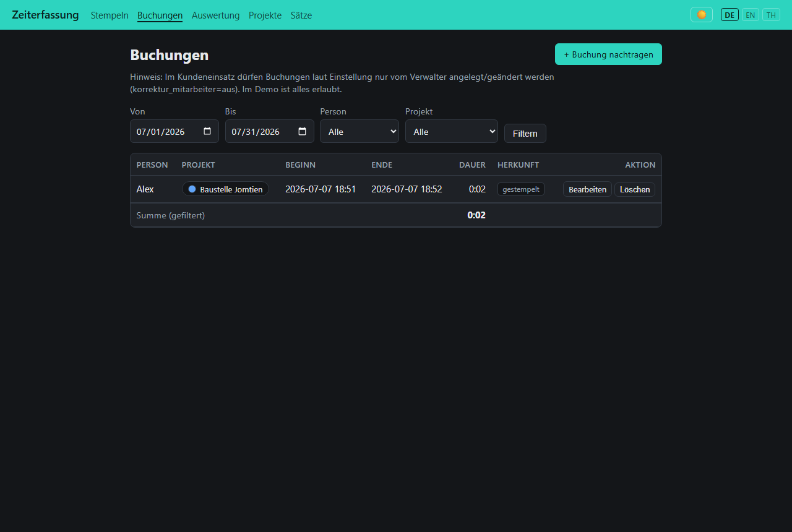Viewport: 792px width, 532px height.
Task: Click the Summe (gefiltert) label
Action: pos(171,215)
